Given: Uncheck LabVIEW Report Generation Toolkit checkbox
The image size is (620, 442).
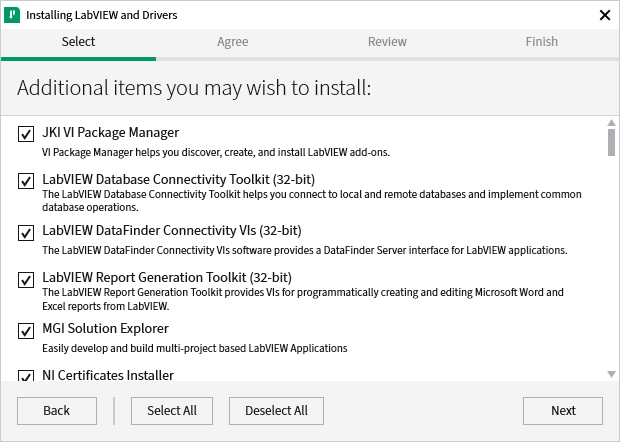Looking at the screenshot, I should coord(26,280).
